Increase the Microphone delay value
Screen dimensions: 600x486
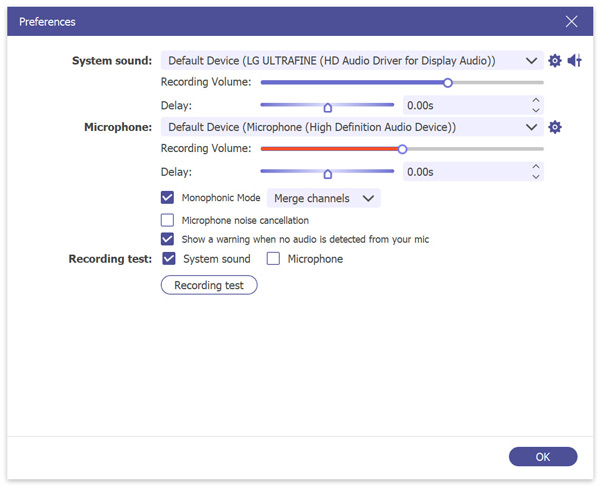(536, 167)
